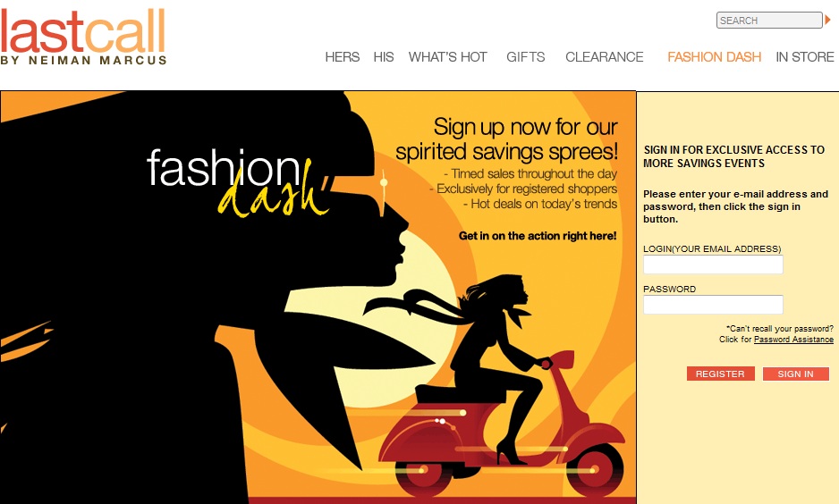Open the HIS menu

click(384, 56)
